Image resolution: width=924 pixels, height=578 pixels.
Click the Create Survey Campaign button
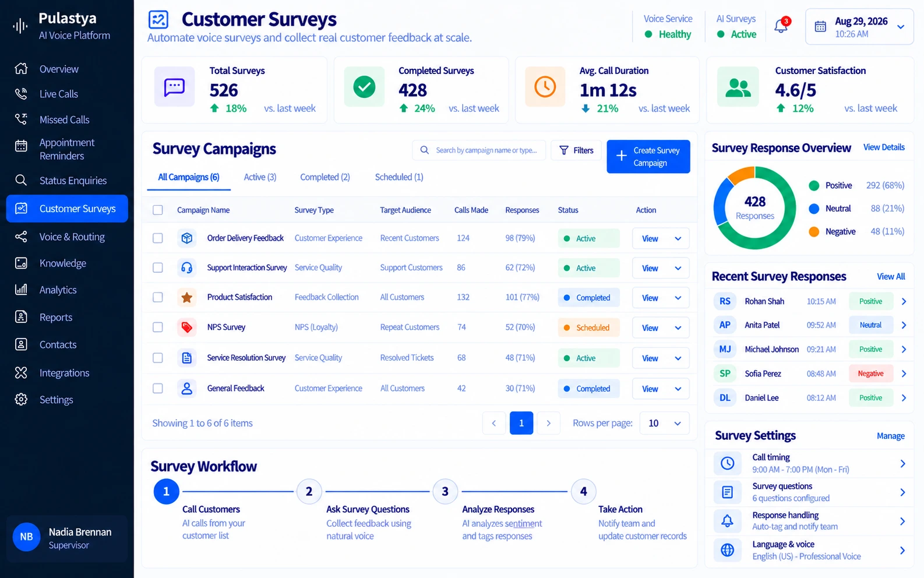pos(648,156)
